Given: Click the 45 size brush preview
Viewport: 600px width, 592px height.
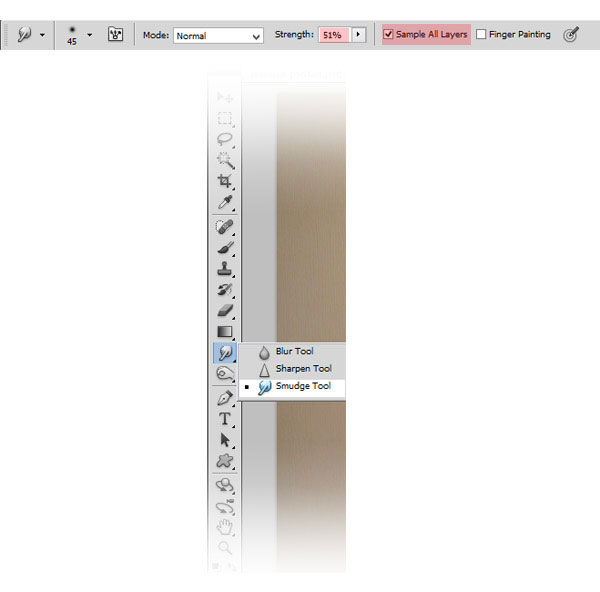Looking at the screenshot, I should 72,36.
